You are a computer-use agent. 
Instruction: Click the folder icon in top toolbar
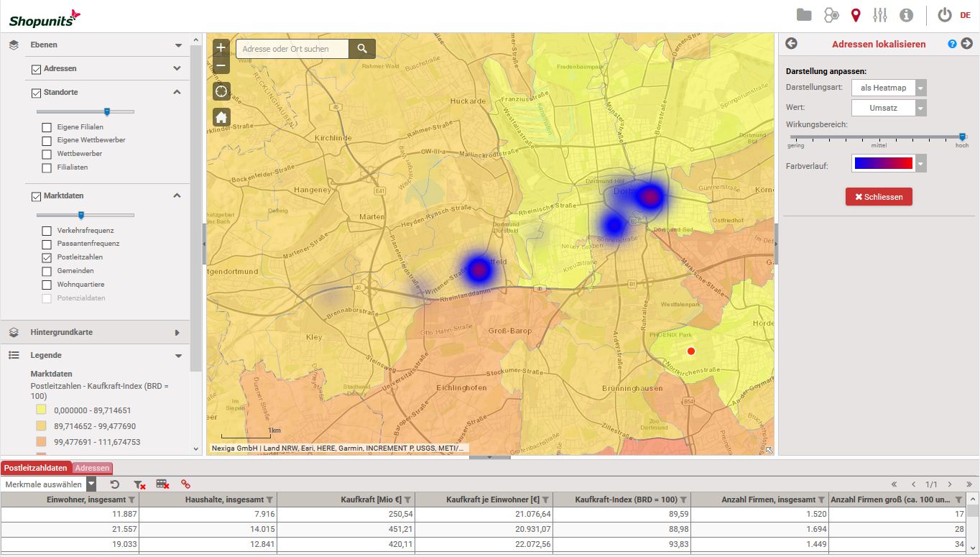[804, 15]
